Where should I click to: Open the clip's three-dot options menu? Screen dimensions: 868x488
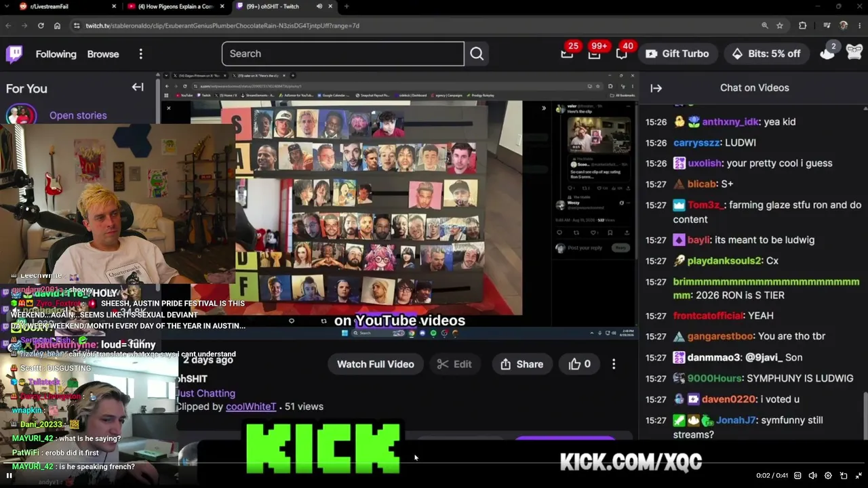tap(614, 364)
